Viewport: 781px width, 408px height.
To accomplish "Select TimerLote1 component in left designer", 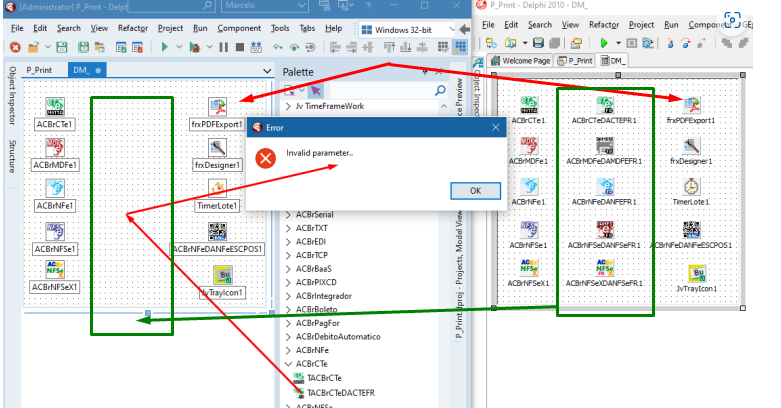I will [217, 188].
